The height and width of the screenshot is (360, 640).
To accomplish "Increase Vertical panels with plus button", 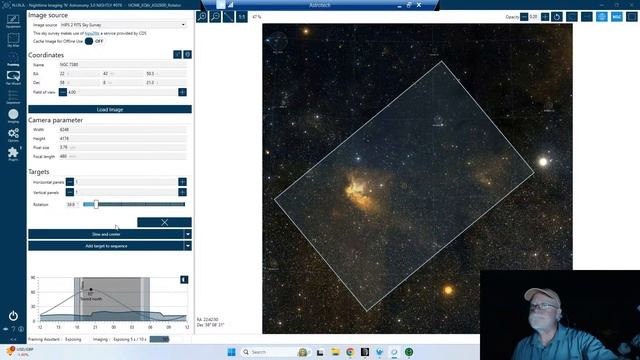I will pos(182,192).
